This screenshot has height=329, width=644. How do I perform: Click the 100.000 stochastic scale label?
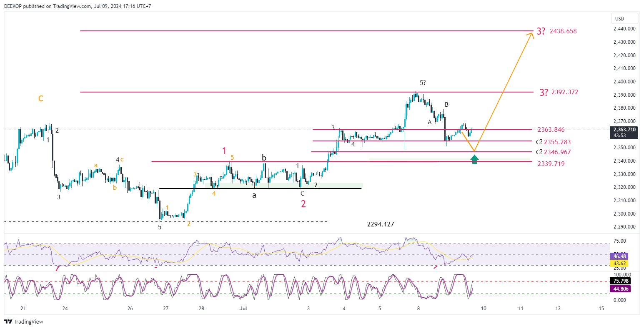(x=621, y=275)
